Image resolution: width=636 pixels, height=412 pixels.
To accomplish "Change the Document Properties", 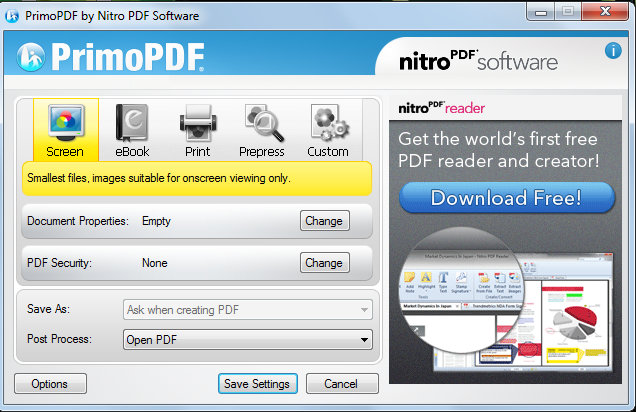I will 324,221.
